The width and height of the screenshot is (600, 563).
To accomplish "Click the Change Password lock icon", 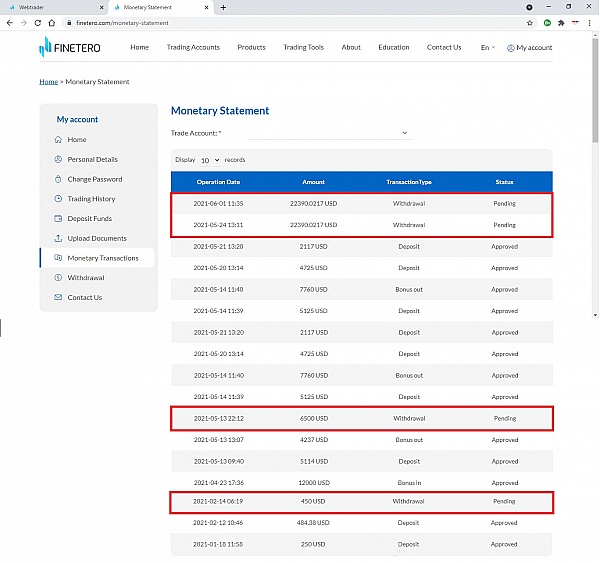I will pyautogui.click(x=58, y=179).
